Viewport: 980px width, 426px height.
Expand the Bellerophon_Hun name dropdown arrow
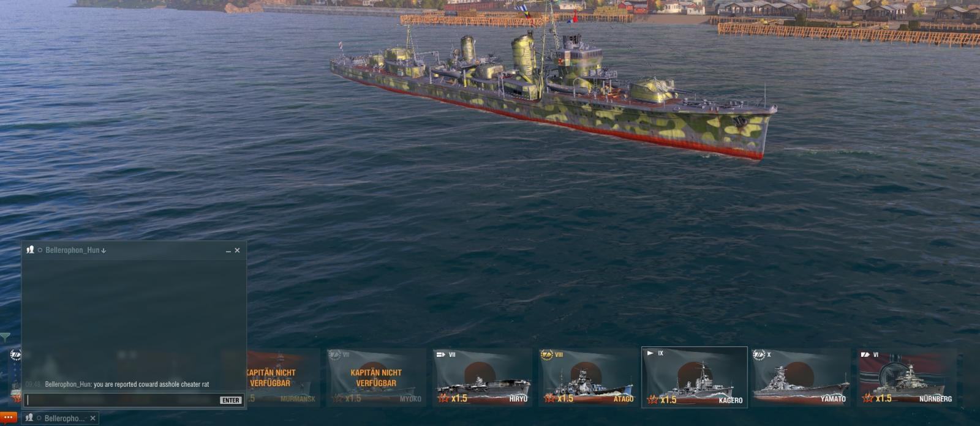pos(104,250)
